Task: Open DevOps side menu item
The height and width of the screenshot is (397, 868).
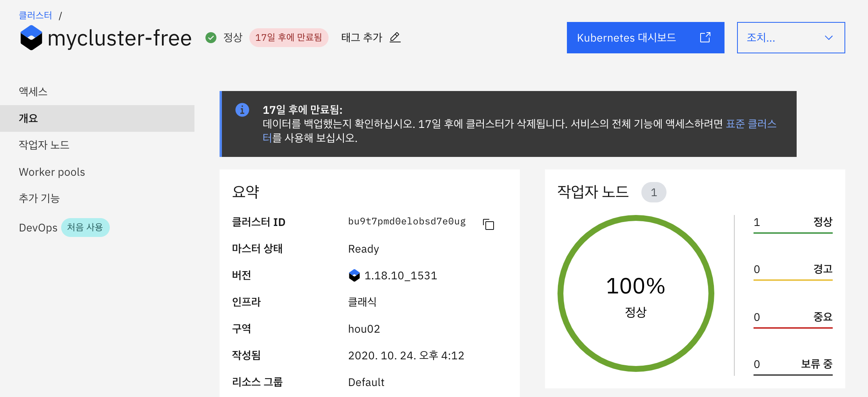Action: tap(38, 228)
